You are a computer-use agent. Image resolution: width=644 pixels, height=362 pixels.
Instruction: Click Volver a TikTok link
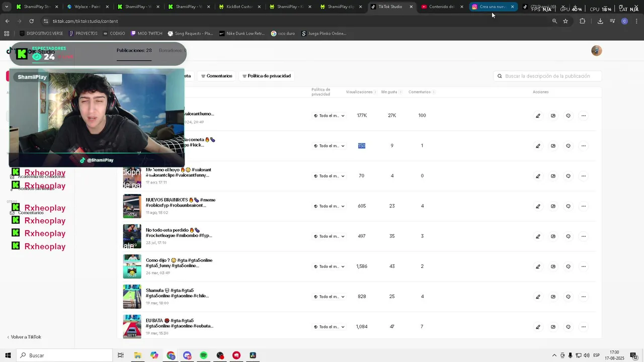pyautogui.click(x=24, y=337)
